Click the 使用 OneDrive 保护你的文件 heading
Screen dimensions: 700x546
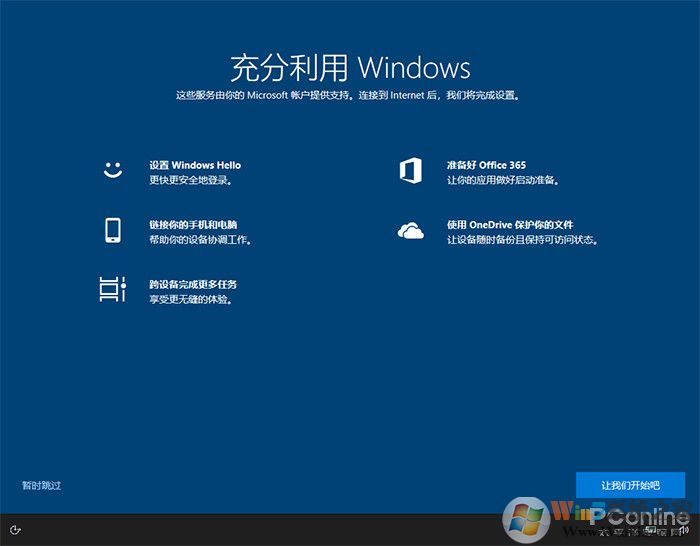[510, 225]
